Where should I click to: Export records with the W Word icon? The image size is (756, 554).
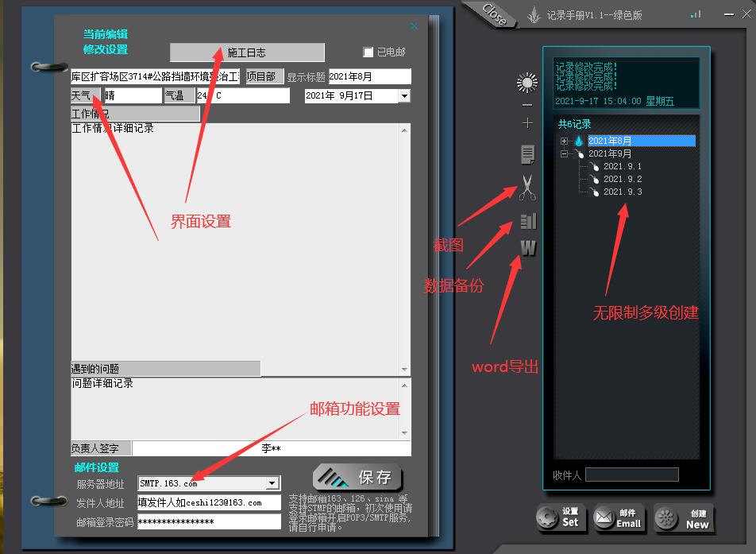[527, 249]
